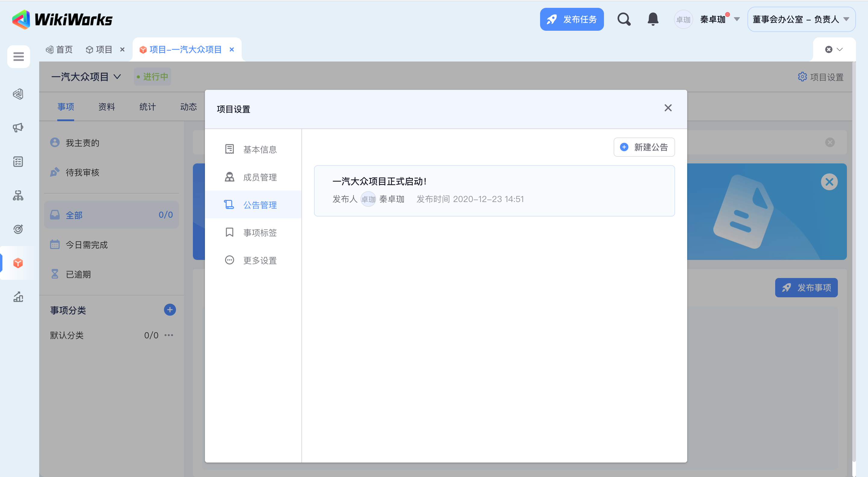Close the 项目设置 dialog
Image resolution: width=868 pixels, height=477 pixels.
point(668,108)
